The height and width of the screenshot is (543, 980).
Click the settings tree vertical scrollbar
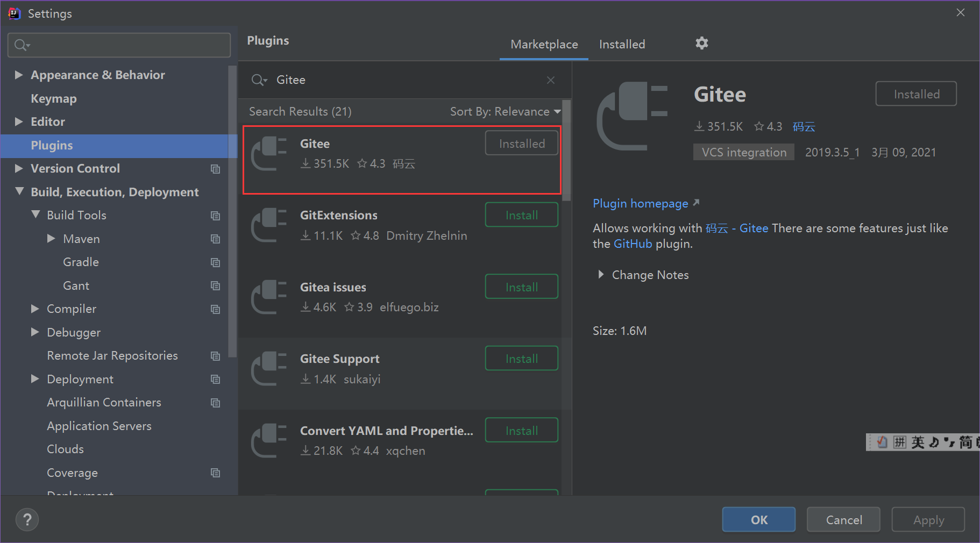coord(232,211)
